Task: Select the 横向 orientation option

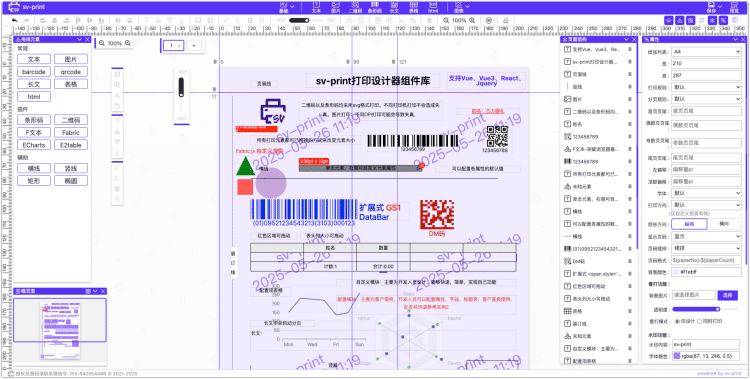Action: pyautogui.click(x=724, y=224)
